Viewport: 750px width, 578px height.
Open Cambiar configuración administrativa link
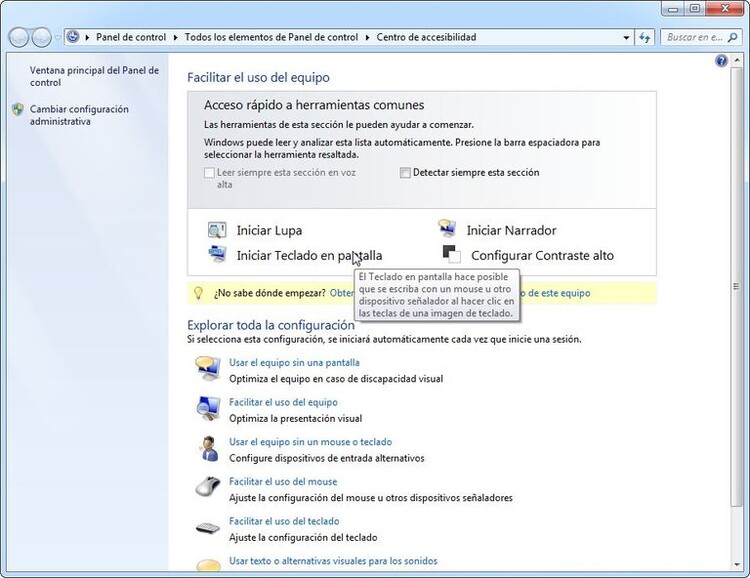(x=79, y=115)
